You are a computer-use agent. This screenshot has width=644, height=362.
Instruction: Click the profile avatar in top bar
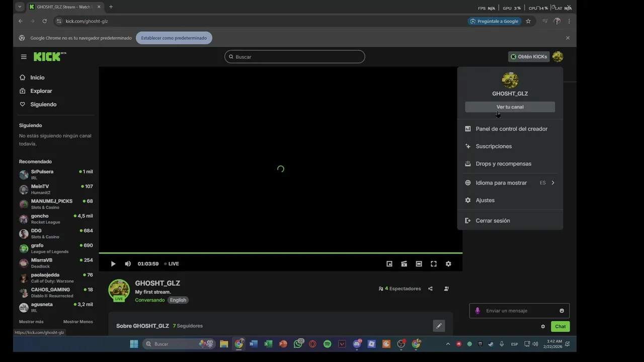pyautogui.click(x=557, y=57)
